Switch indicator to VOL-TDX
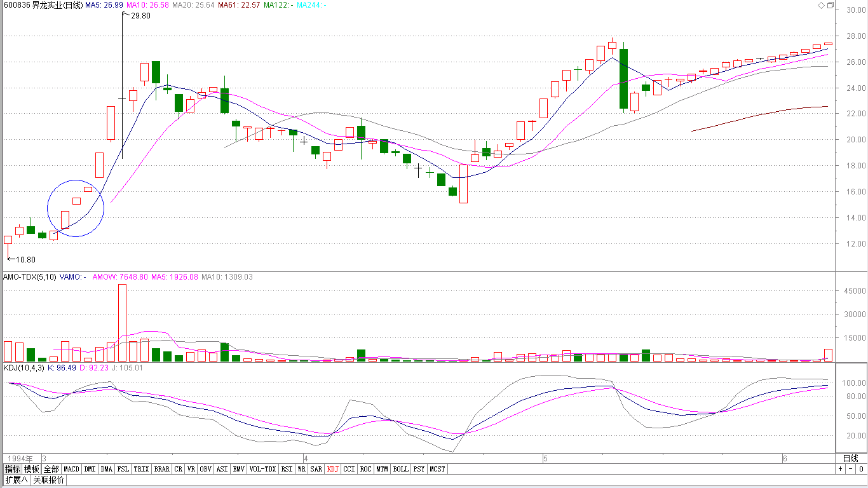The image size is (868, 488). (262, 469)
